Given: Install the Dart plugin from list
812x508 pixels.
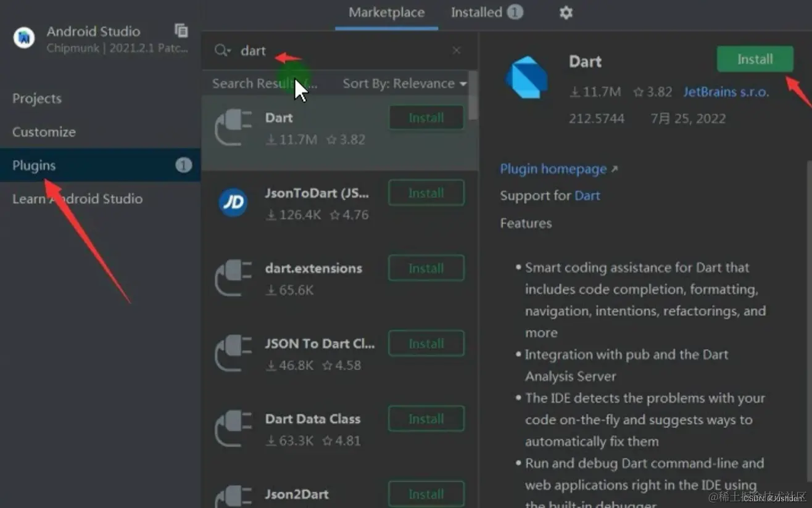Looking at the screenshot, I should click(x=426, y=118).
